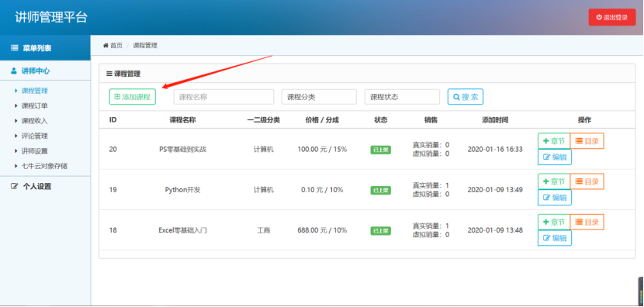Click the date 2020-01-09 13:48
This screenshot has height=307, width=644.
495,230
